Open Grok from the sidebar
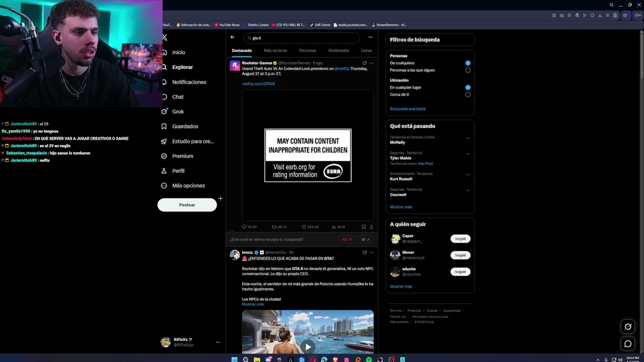644x362 pixels. [173, 112]
